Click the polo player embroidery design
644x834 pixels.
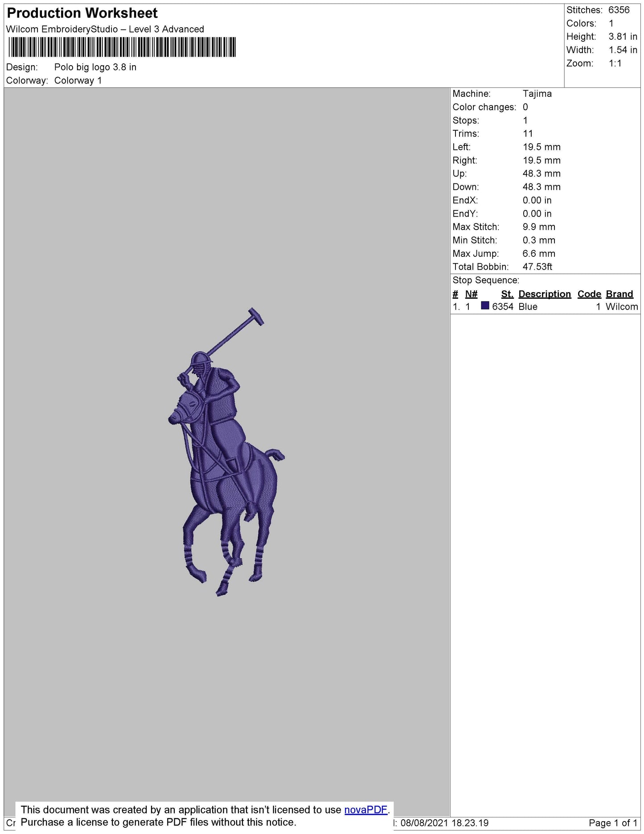[226, 452]
